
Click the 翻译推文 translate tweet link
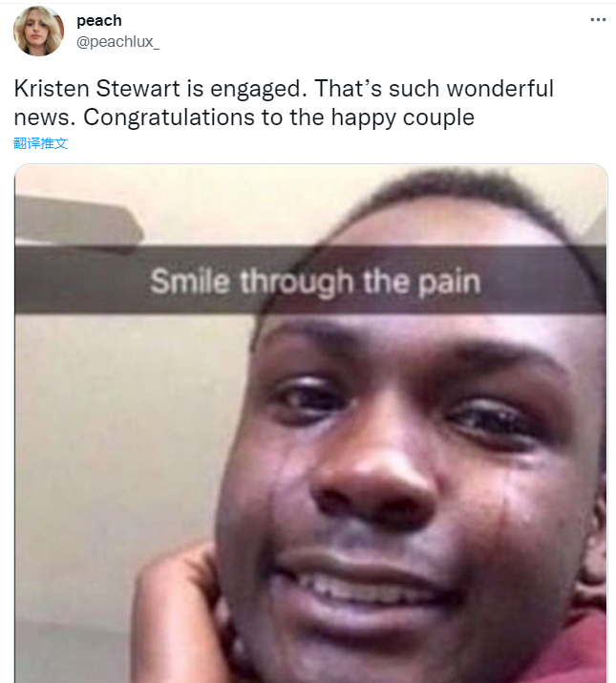(x=40, y=143)
